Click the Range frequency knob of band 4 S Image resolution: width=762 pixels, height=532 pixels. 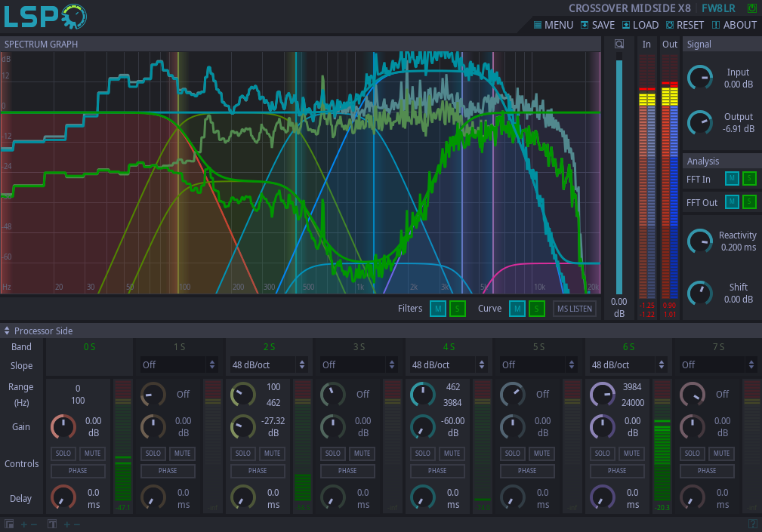click(x=423, y=395)
